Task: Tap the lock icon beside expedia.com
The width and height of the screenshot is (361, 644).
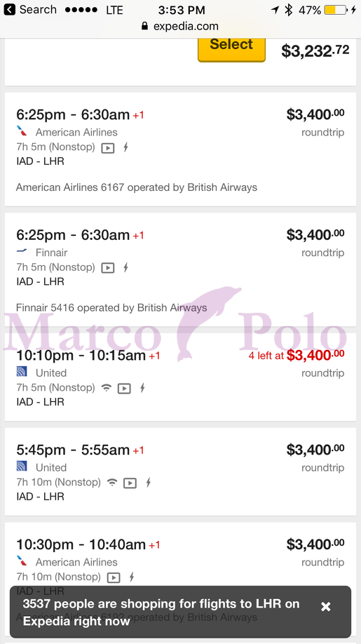Action: 144,26
